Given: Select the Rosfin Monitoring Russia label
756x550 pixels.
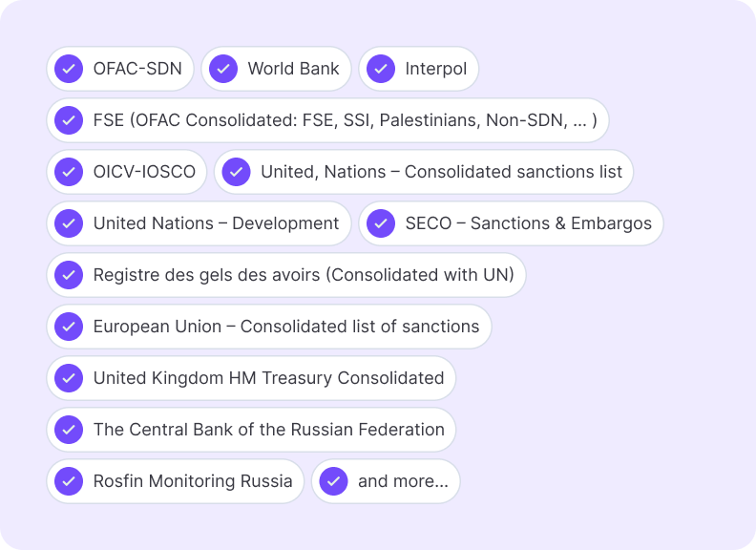Looking at the screenshot, I should point(193,481).
